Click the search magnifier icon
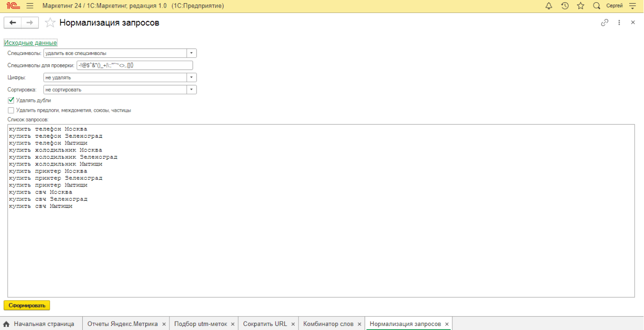 coord(596,6)
